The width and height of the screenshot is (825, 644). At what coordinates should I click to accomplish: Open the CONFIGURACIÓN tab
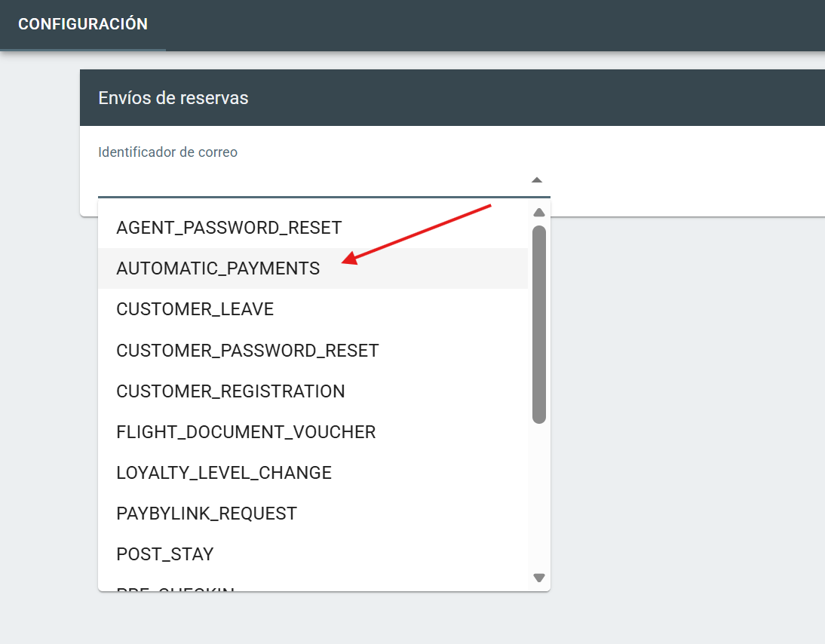(x=83, y=24)
